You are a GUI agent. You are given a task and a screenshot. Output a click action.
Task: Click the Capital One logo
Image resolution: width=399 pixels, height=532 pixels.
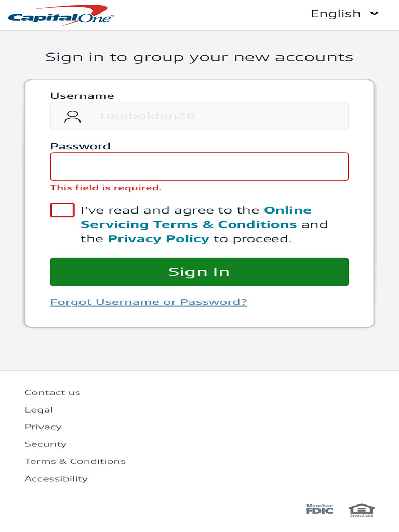click(x=61, y=15)
